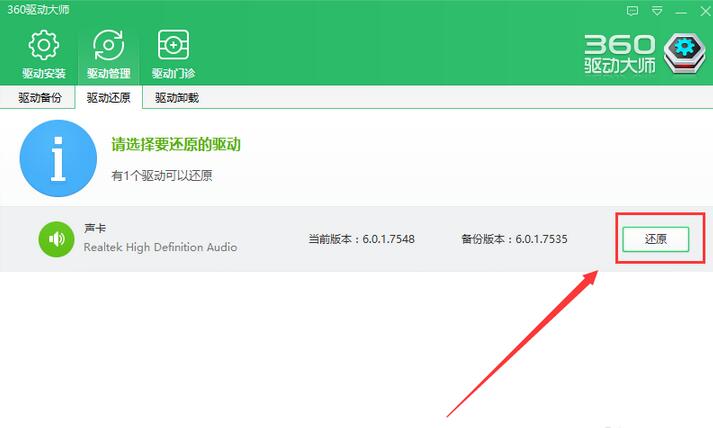Select the 驱动管理 refresh icon section
This screenshot has height=428, width=713.
[109, 54]
